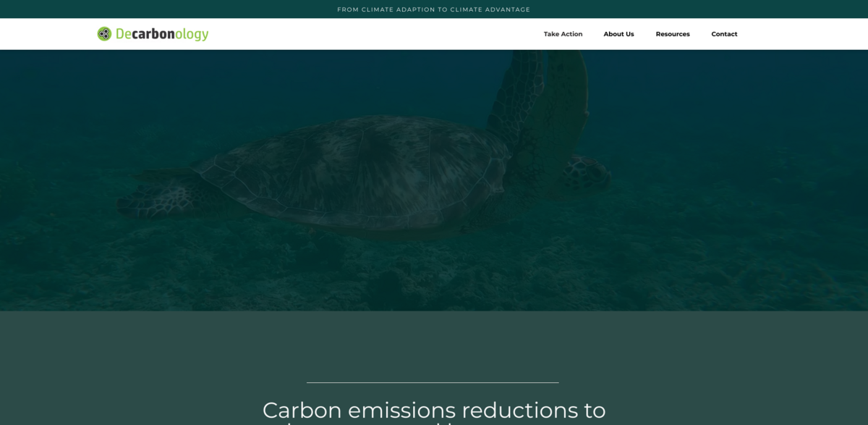Select the Contact item in the header
The height and width of the screenshot is (425, 868).
724,33
